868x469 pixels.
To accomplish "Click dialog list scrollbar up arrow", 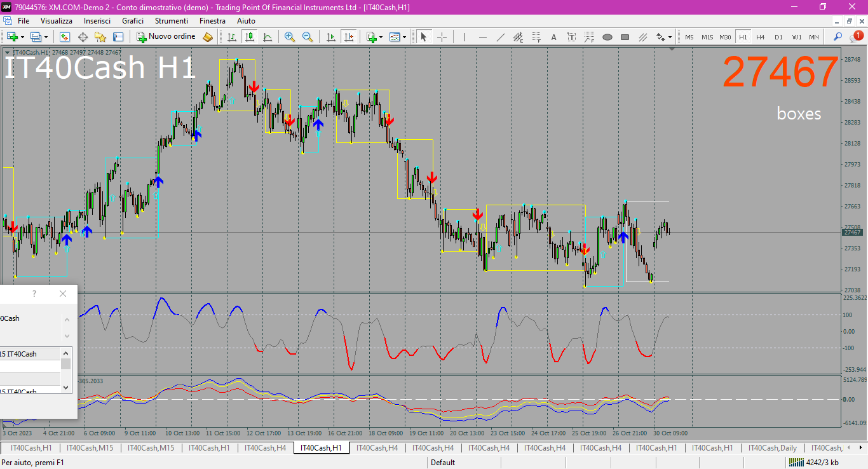I will [x=66, y=353].
